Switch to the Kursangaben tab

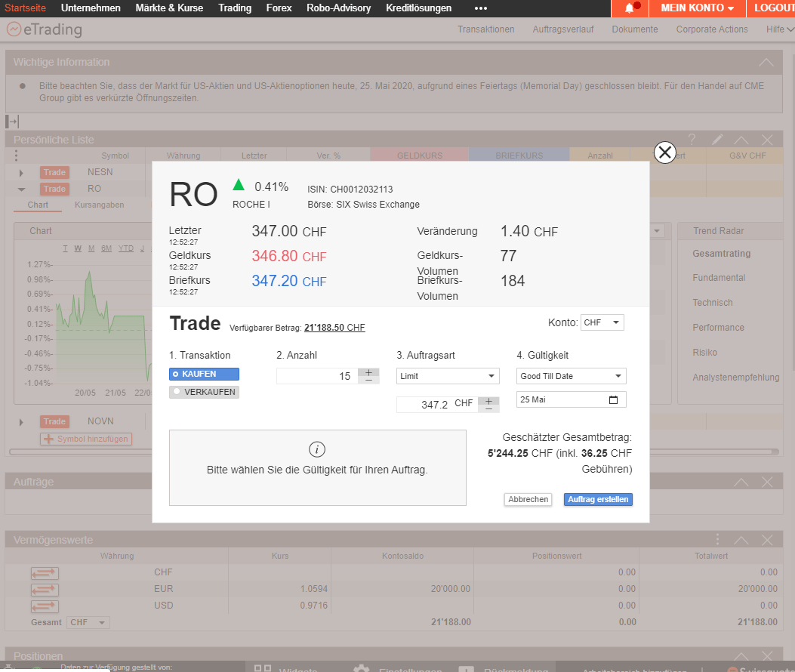click(100, 205)
